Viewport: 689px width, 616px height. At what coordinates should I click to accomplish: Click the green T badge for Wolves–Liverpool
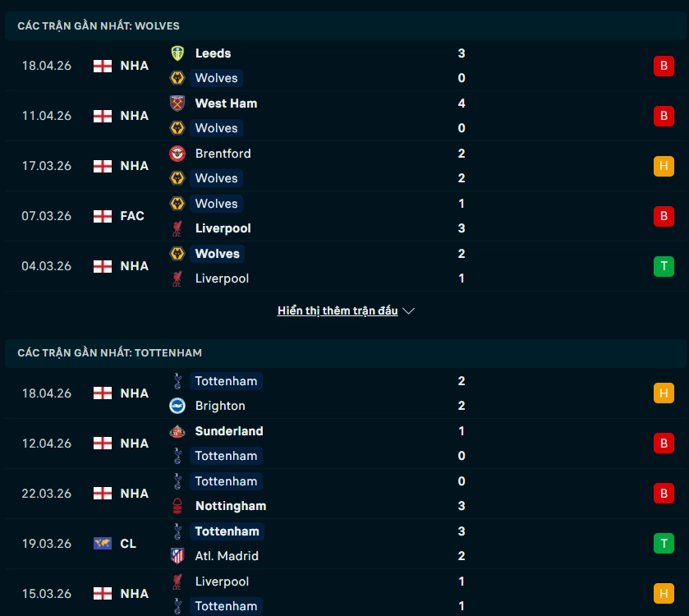coord(664,266)
